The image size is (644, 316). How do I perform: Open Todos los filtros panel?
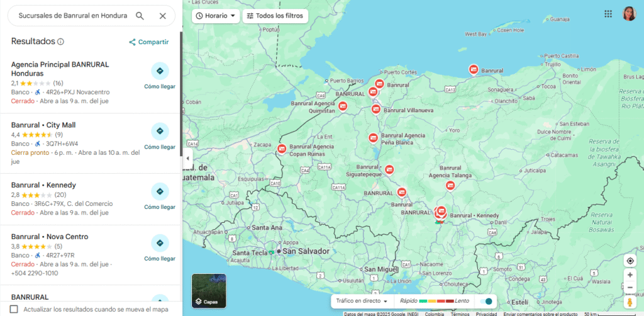[x=275, y=16]
